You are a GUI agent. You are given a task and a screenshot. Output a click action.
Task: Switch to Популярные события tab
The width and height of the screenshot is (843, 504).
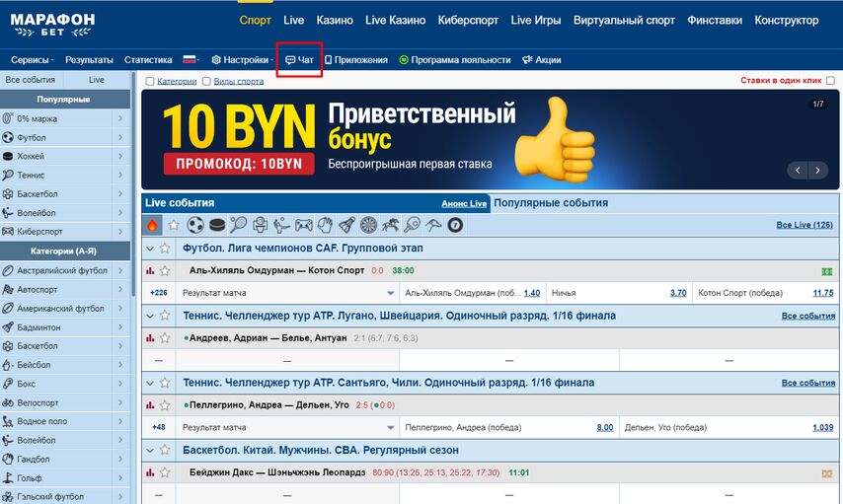coord(551,203)
